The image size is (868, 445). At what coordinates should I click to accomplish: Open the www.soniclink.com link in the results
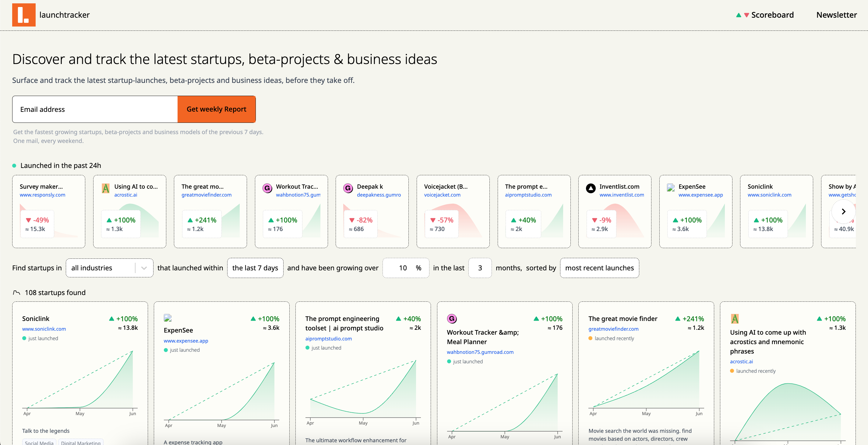pos(44,329)
